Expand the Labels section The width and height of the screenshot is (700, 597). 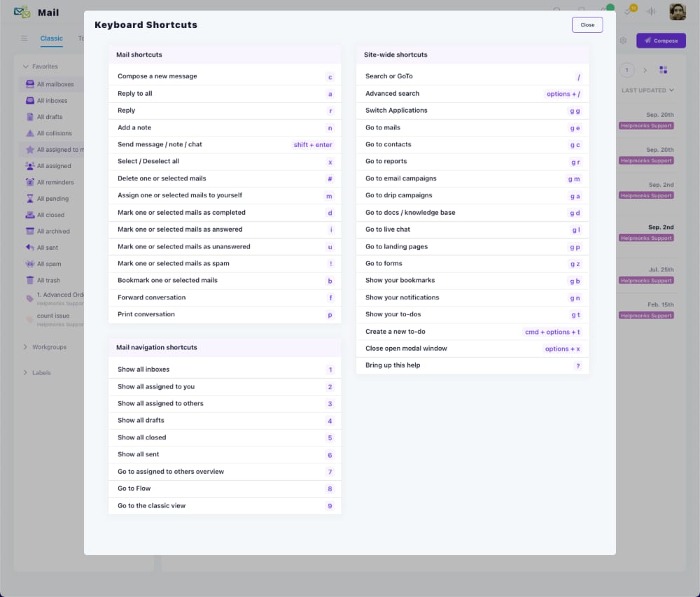coord(25,372)
